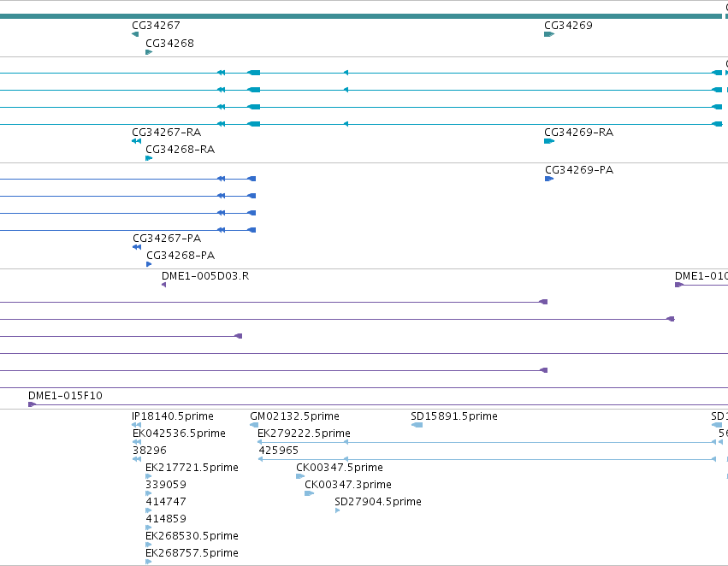Select the 425965 EST label

(279, 451)
